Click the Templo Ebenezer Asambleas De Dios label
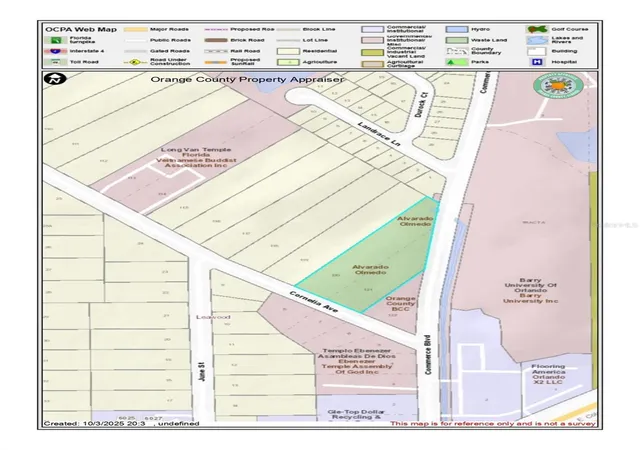640x450 pixels. pyautogui.click(x=356, y=361)
